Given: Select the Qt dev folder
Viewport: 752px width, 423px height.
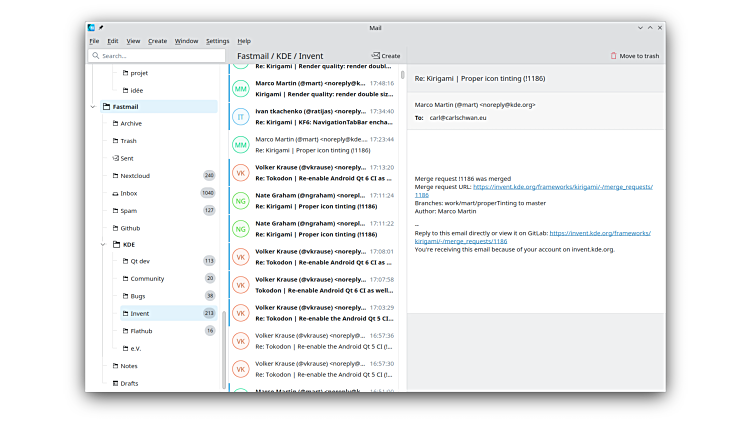Looking at the screenshot, I should (140, 261).
